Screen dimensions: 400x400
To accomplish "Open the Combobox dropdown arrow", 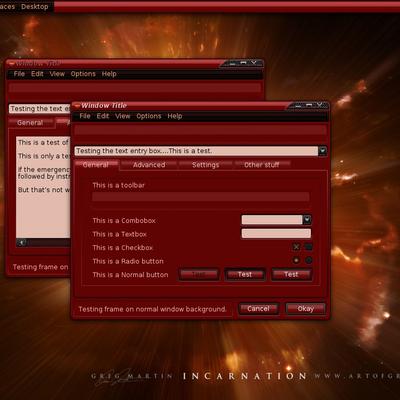I will click(307, 219).
